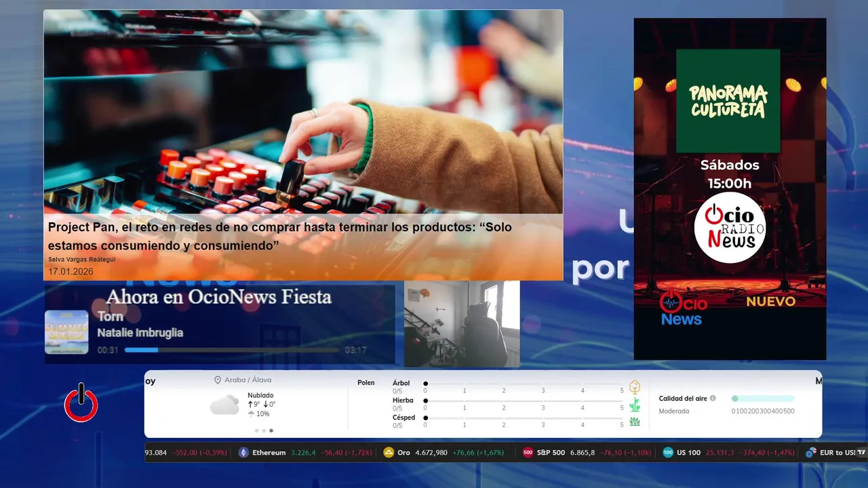Click the total duration 03:17
The width and height of the screenshot is (868, 488).
click(x=355, y=350)
